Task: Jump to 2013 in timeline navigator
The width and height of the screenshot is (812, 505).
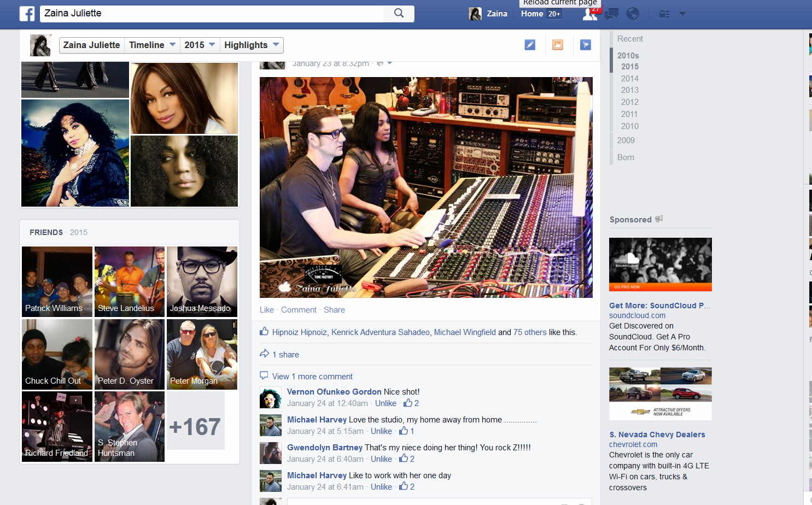Action: [629, 90]
